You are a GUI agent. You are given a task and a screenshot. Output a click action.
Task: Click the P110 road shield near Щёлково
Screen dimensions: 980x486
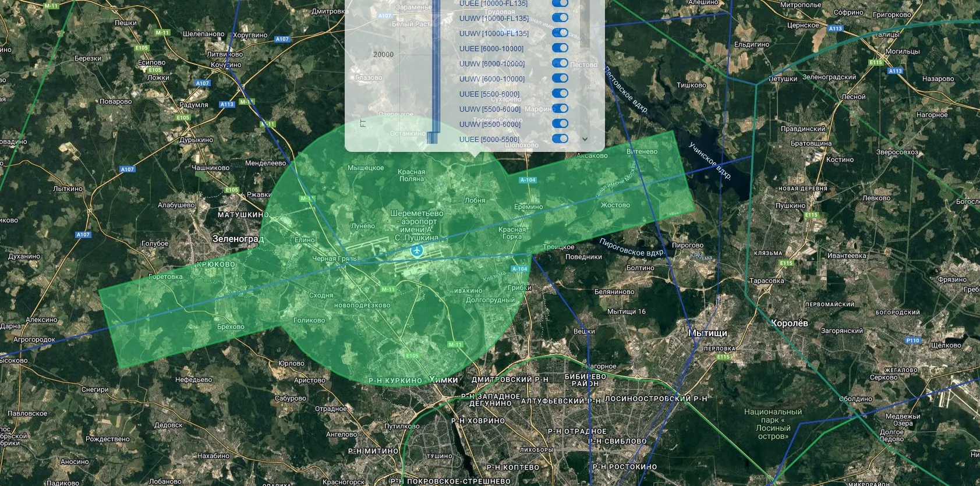[x=912, y=340]
